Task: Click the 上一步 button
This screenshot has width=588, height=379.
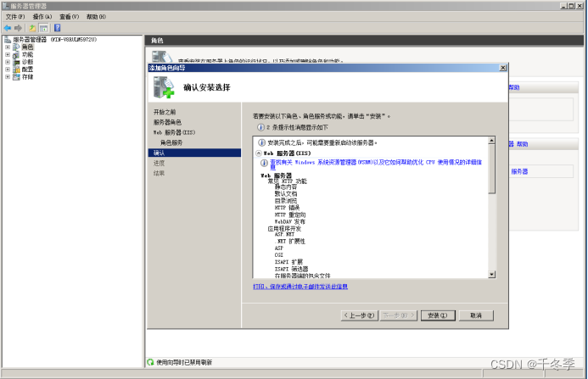Action: click(359, 315)
